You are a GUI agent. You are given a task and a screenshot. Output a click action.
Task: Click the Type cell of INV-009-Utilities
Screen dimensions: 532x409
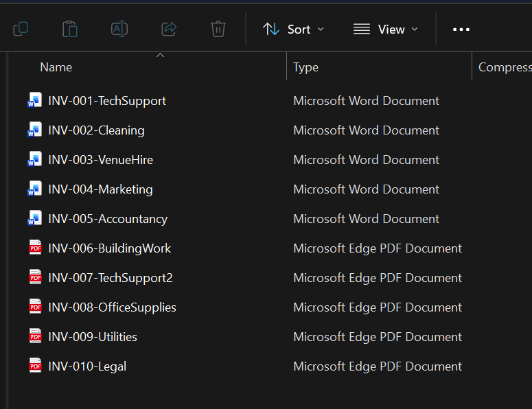point(378,337)
